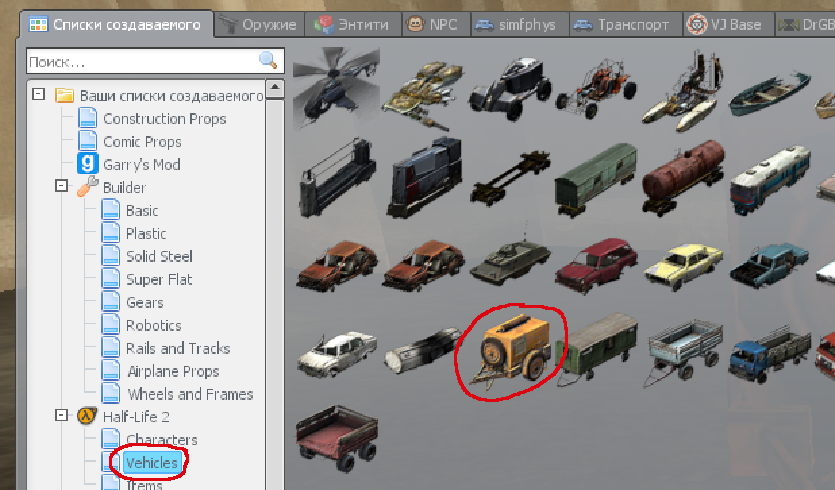Select Wheels and Frames category
Image resolution: width=835 pixels, height=490 pixels.
tap(190, 394)
